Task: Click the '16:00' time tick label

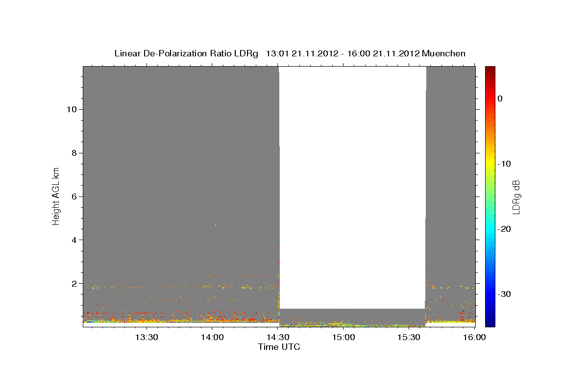Action: click(474, 337)
